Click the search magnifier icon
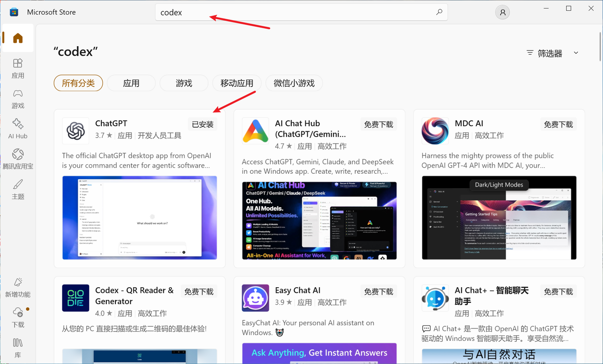 (439, 12)
